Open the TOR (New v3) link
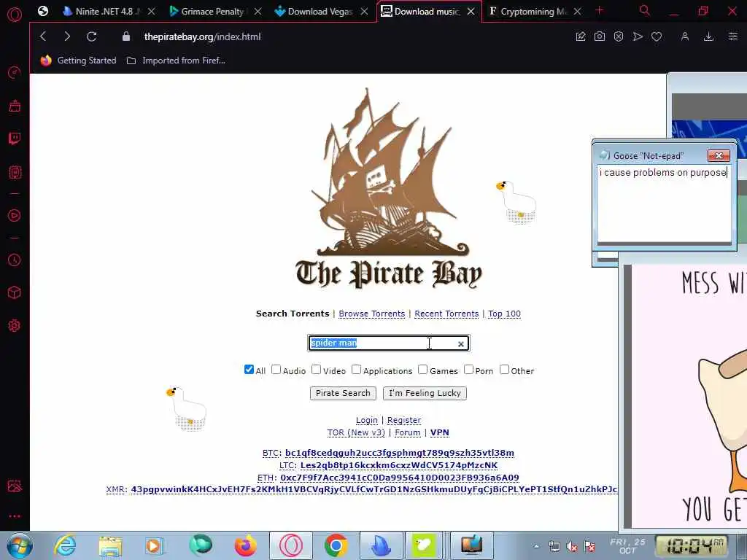Screen dimensions: 747x560 pos(356,432)
